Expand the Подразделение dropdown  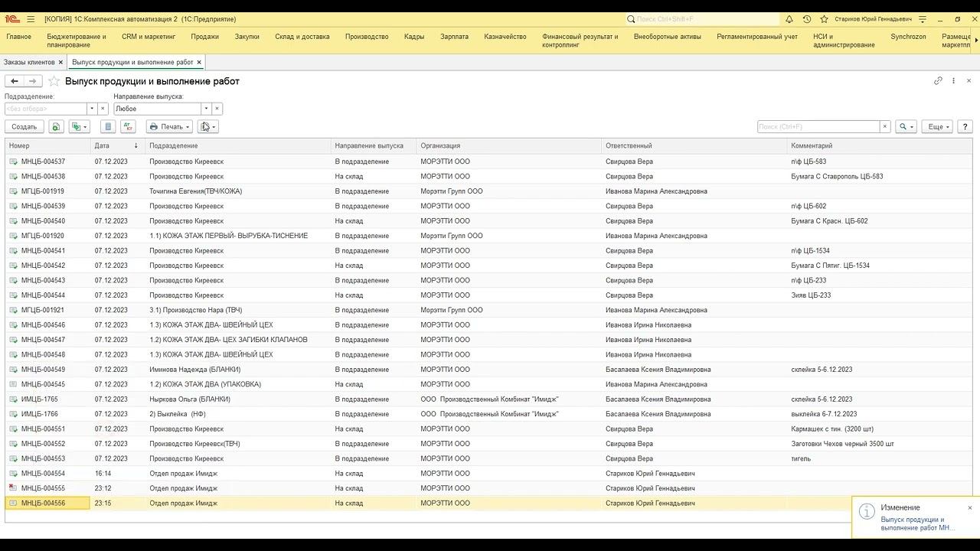92,109
